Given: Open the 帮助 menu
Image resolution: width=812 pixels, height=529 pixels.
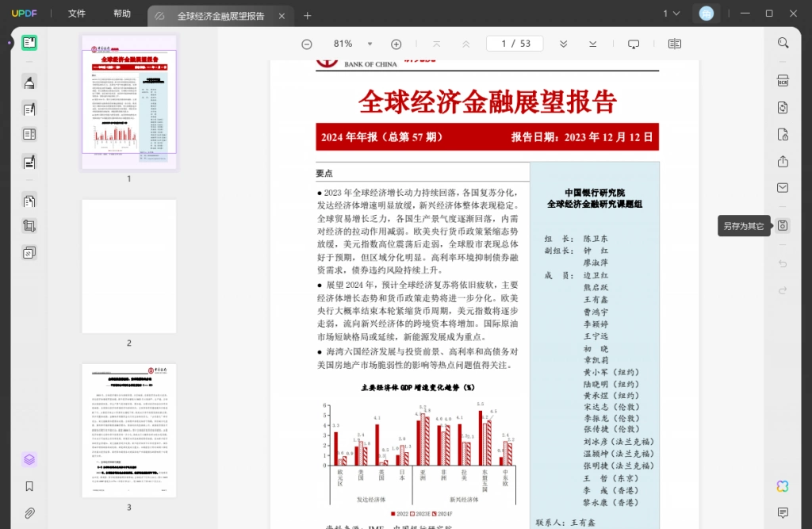Looking at the screenshot, I should [x=122, y=13].
